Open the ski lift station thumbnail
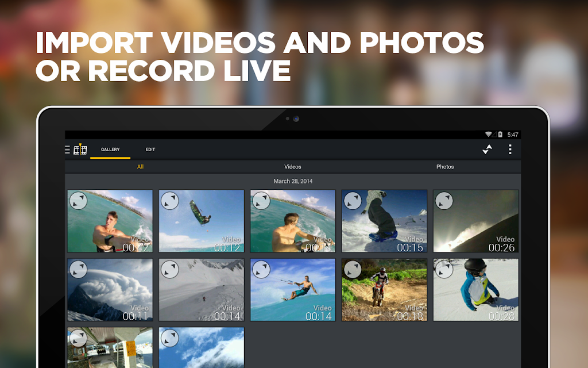This screenshot has width=588, height=368. point(110,347)
